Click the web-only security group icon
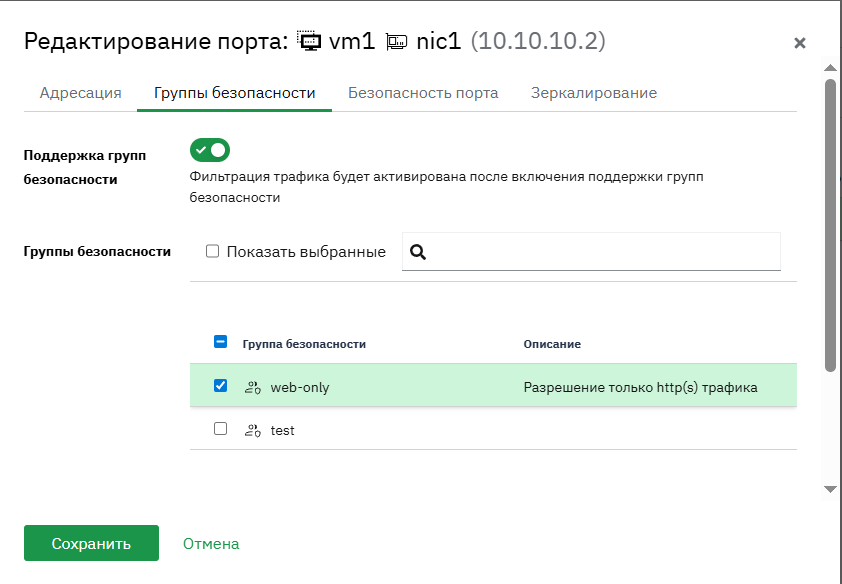 (x=252, y=387)
